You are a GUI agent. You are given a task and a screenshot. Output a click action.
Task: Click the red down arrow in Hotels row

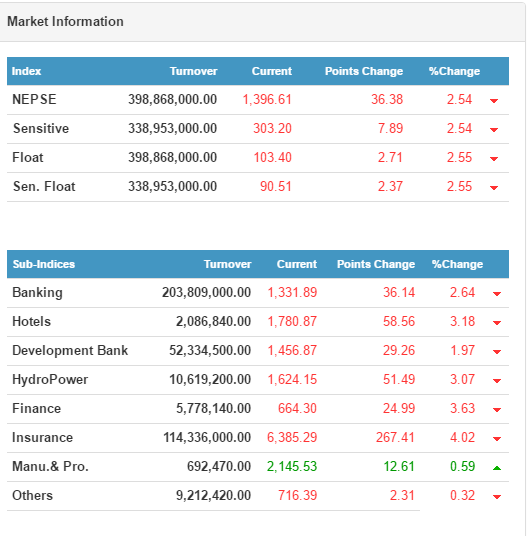tap(497, 323)
